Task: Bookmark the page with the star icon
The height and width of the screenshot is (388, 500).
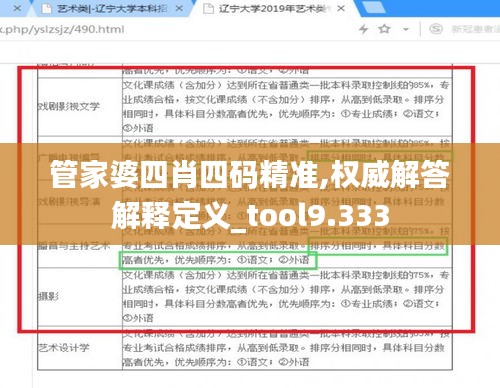Action: click(384, 29)
